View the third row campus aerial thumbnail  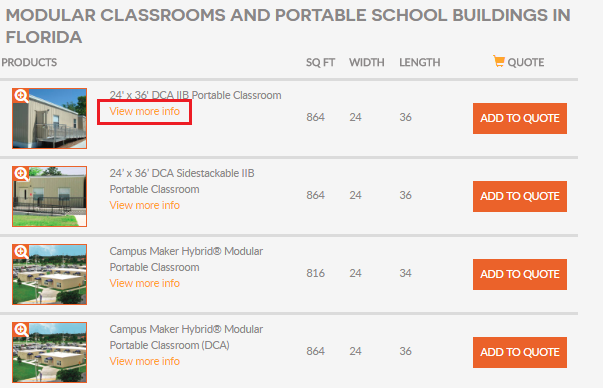coord(50,275)
